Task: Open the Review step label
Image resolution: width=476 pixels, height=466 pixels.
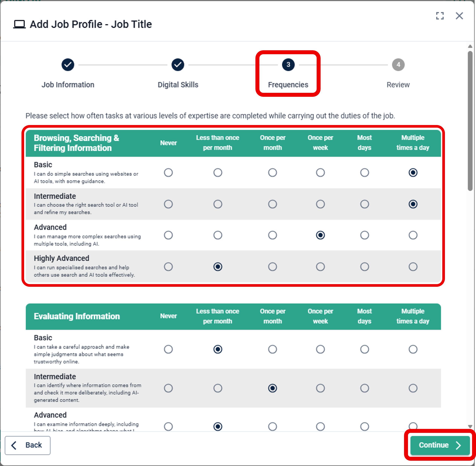Action: (x=398, y=85)
